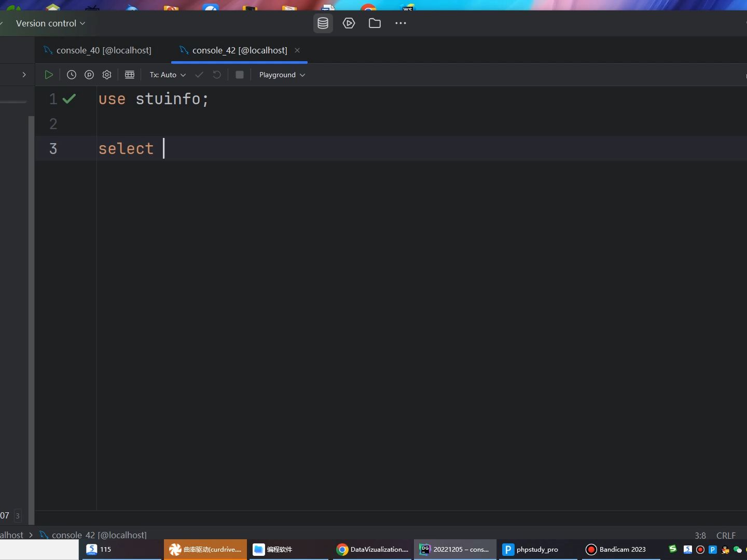The width and height of the screenshot is (747, 560).
Task: Open console settings gear
Action: click(106, 75)
